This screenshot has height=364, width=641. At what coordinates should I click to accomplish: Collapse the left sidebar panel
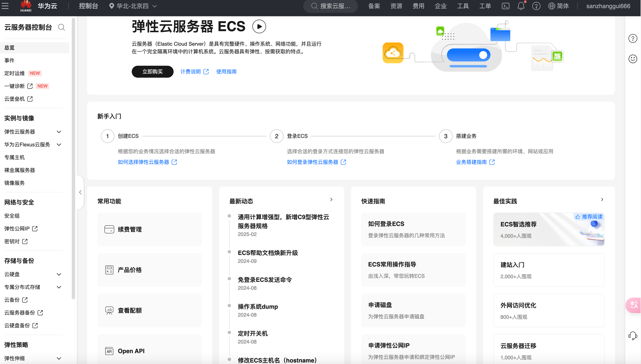pos(80,192)
